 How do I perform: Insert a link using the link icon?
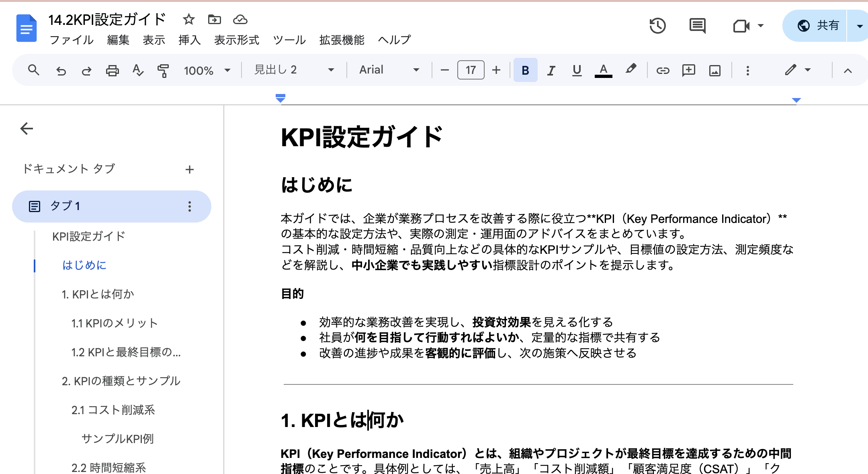pos(663,70)
